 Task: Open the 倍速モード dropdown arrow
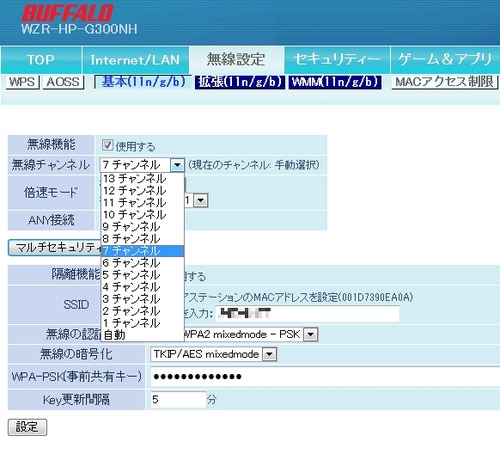tap(201, 200)
